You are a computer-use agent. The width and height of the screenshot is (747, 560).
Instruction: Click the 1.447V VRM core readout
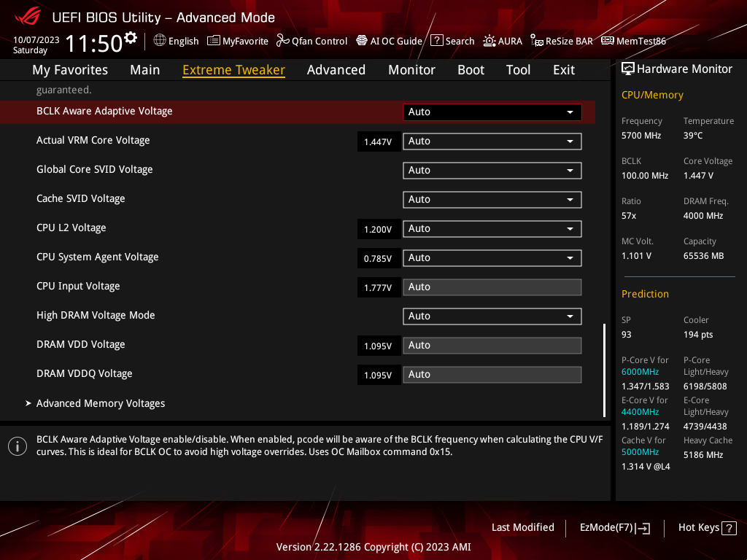pos(379,141)
